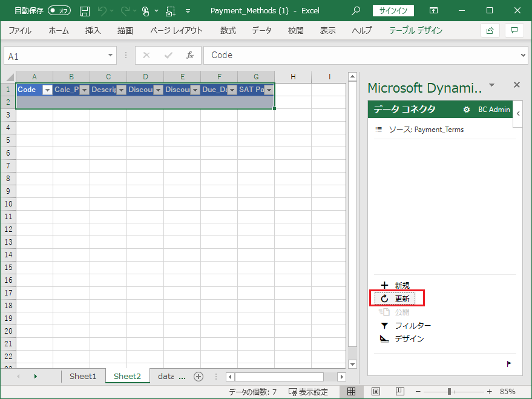
Task: Open the Due_Da column filter dropdown
Action: tap(232, 90)
